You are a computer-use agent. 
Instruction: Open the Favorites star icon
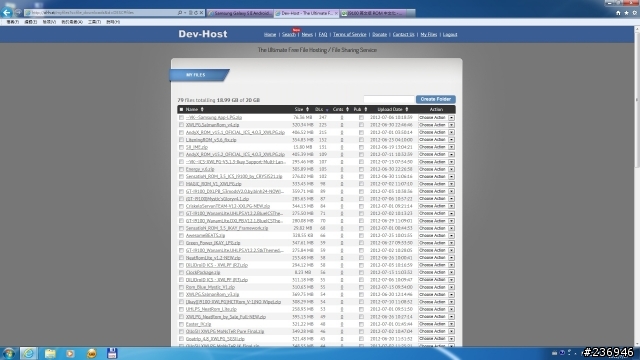pyautogui.click(x=626, y=13)
